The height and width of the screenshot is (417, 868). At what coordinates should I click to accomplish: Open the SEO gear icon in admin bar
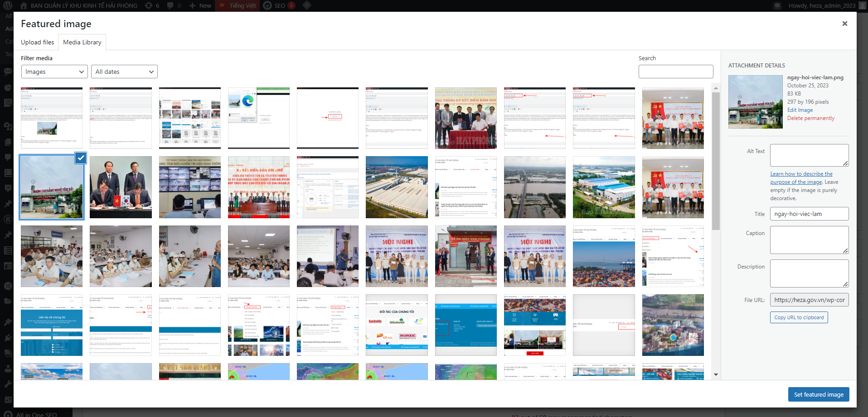click(x=268, y=5)
